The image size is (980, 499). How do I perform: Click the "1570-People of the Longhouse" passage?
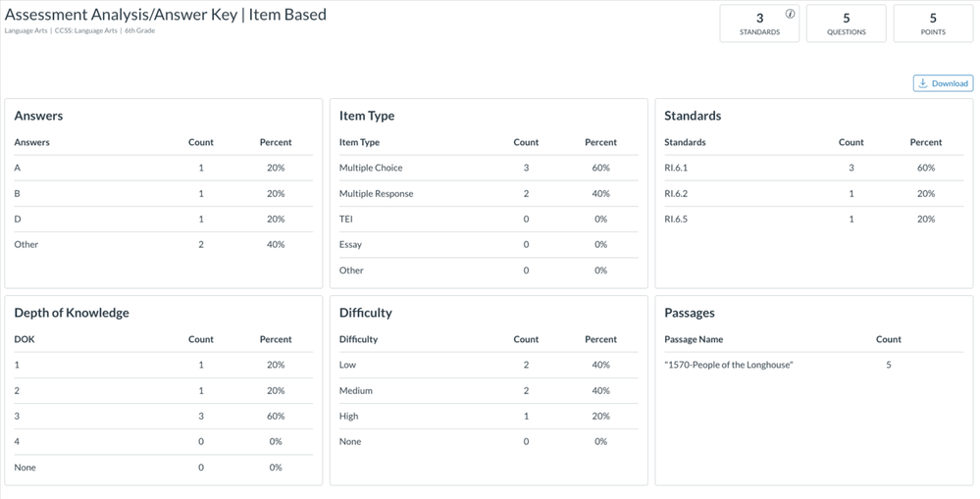click(729, 365)
